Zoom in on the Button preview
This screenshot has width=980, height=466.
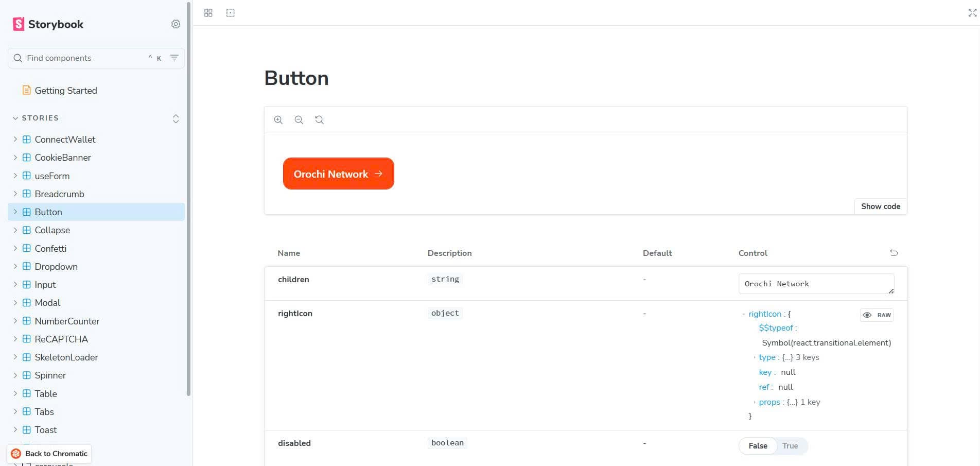278,119
